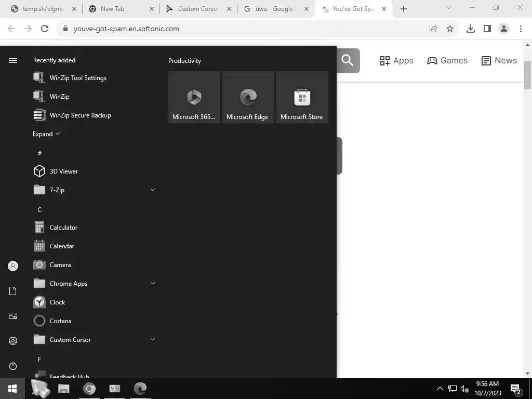
Task: Jump to the # app index header
Action: [39, 153]
